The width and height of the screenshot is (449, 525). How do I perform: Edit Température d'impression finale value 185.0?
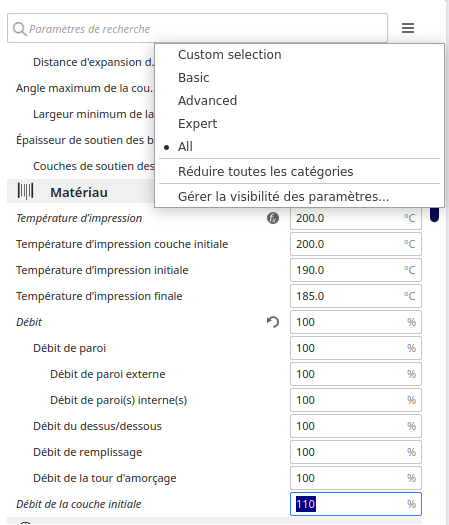356,296
